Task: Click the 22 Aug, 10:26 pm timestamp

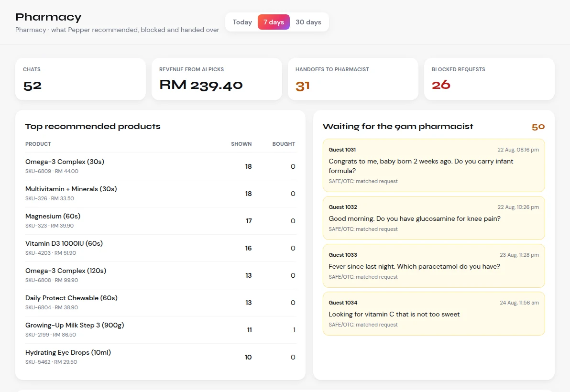Action: [x=518, y=207]
